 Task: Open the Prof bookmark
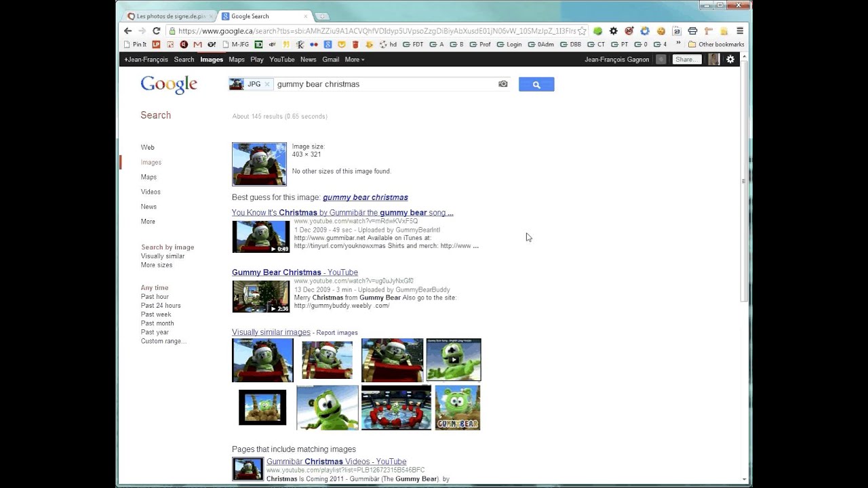point(479,44)
